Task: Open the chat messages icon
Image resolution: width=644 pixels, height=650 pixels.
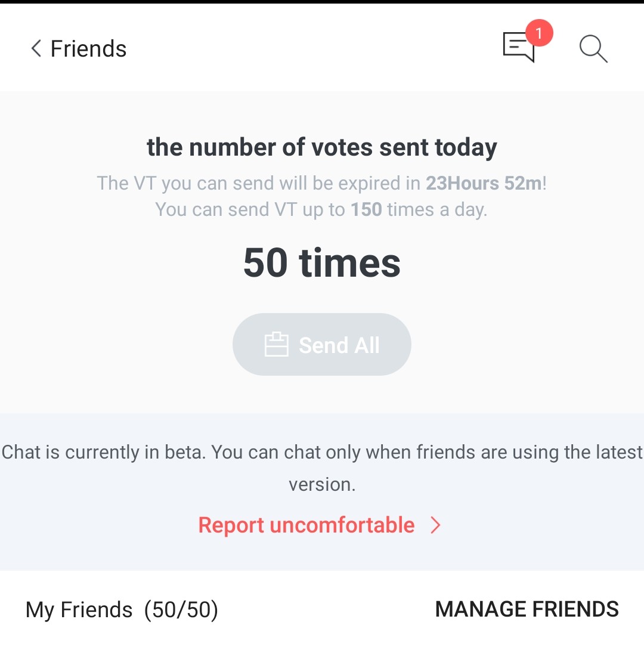Action: pos(518,47)
